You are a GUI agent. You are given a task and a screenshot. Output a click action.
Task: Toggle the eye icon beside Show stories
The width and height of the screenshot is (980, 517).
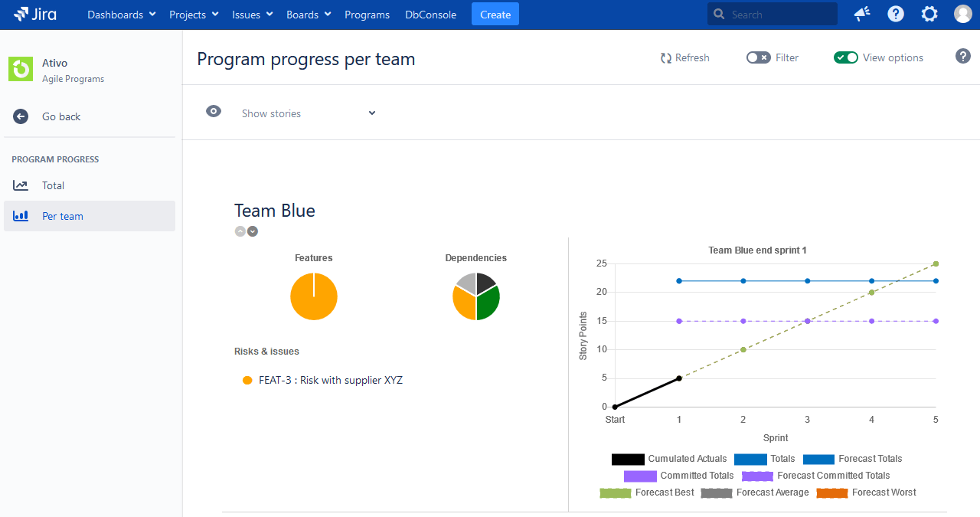(x=214, y=111)
